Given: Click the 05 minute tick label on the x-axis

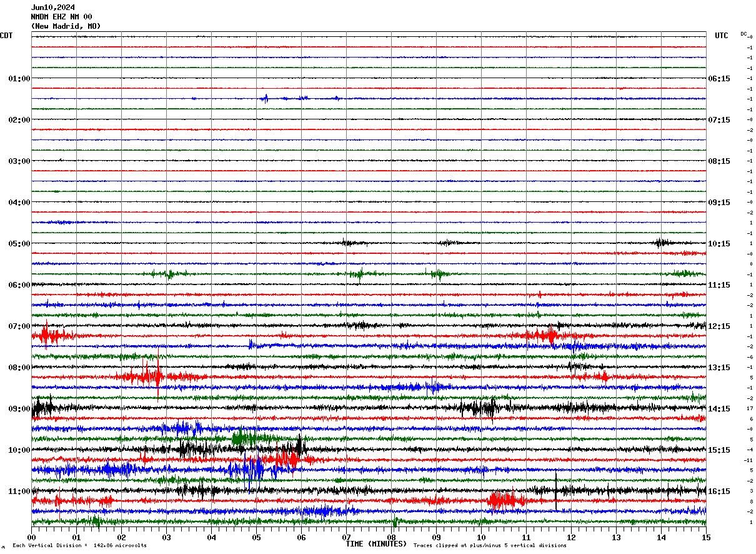Looking at the screenshot, I should click(256, 537).
